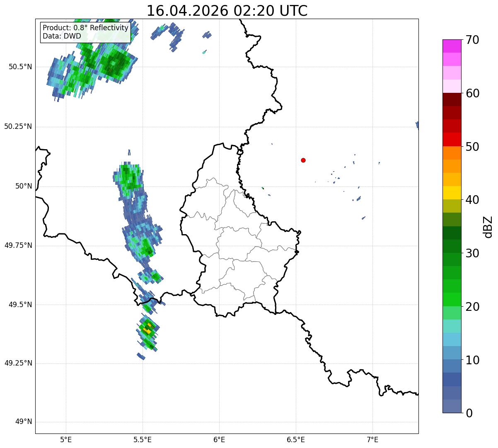This screenshot has width=498, height=448.
Task: Click the 7°E longitude axis label
Action: pos(373,439)
